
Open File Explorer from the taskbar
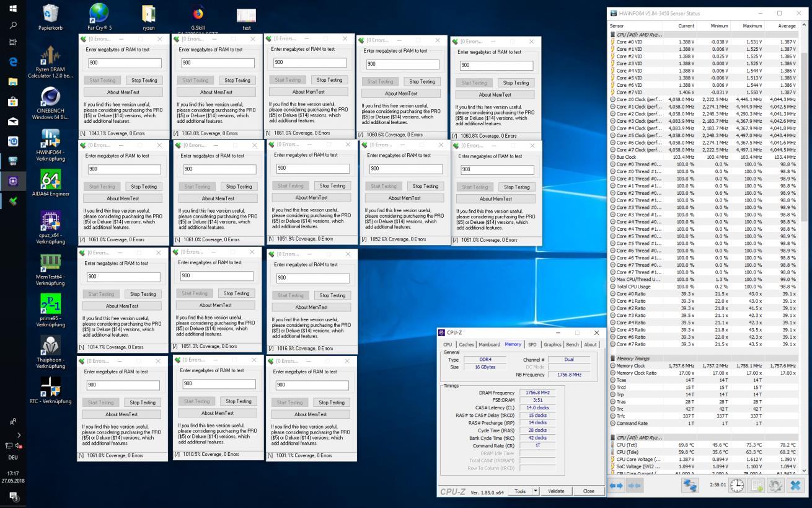click(x=13, y=82)
